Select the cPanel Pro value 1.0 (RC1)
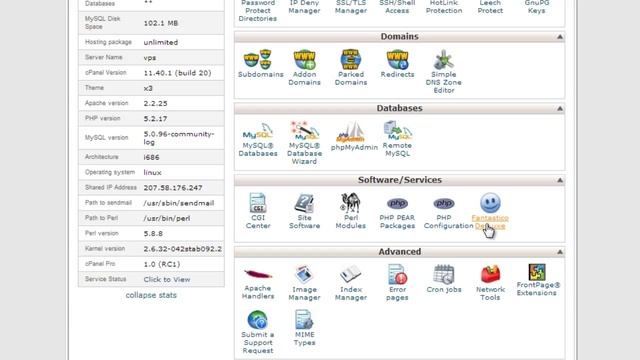The height and width of the screenshot is (360, 640). click(162, 264)
